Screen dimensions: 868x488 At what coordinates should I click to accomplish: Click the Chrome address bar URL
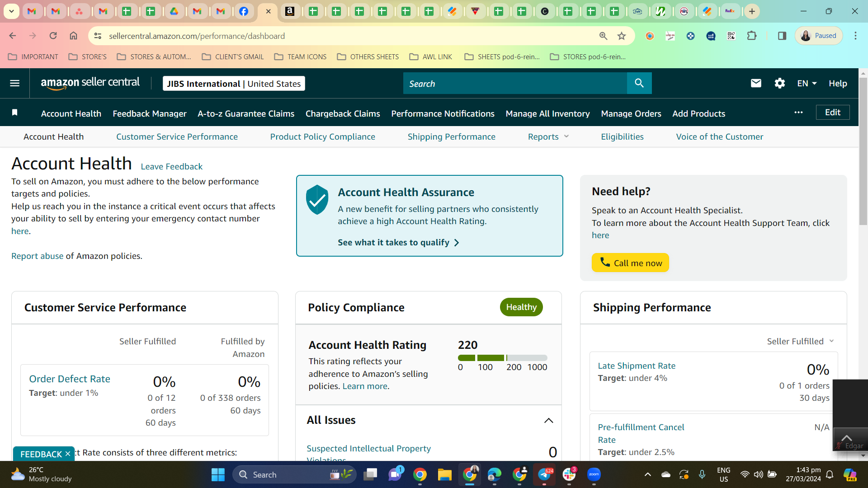point(197,36)
